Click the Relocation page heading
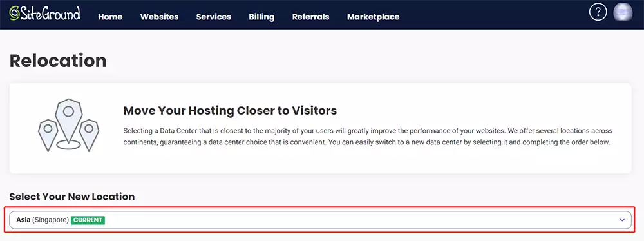 pos(58,61)
